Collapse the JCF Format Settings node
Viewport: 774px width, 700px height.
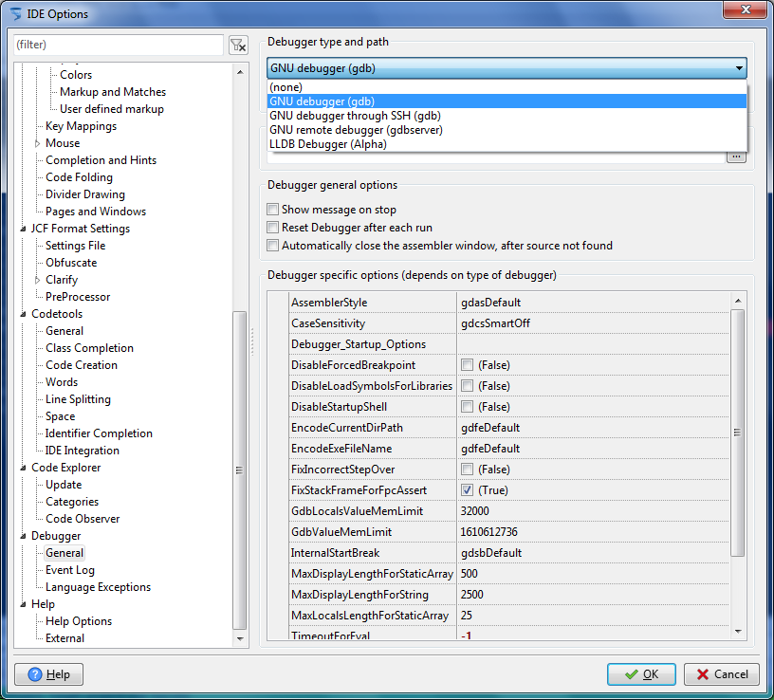click(x=23, y=229)
